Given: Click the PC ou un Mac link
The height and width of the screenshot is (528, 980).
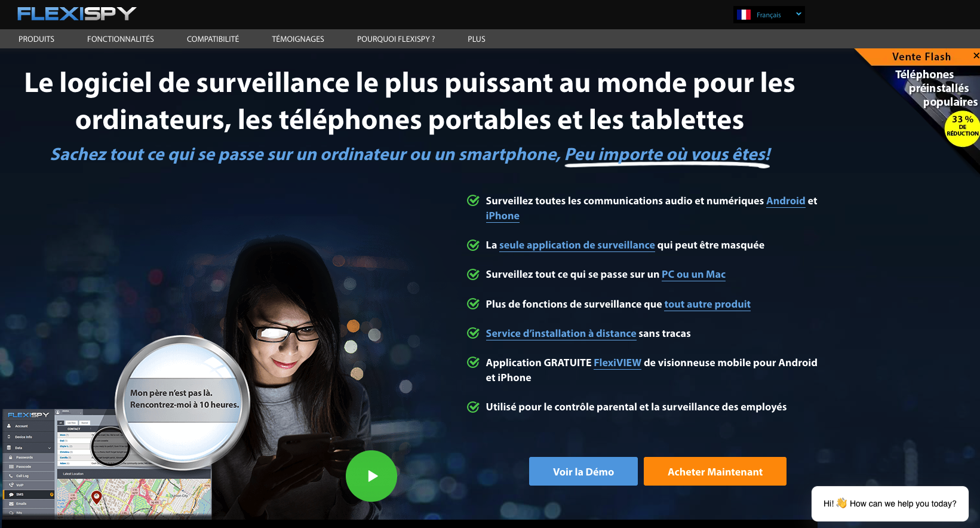Looking at the screenshot, I should [693, 274].
